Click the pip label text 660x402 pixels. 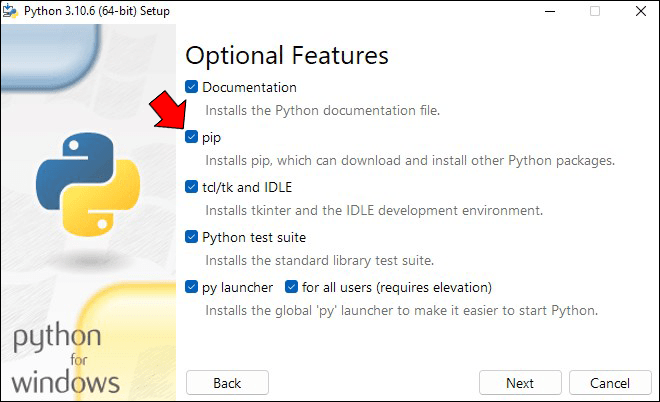click(211, 138)
